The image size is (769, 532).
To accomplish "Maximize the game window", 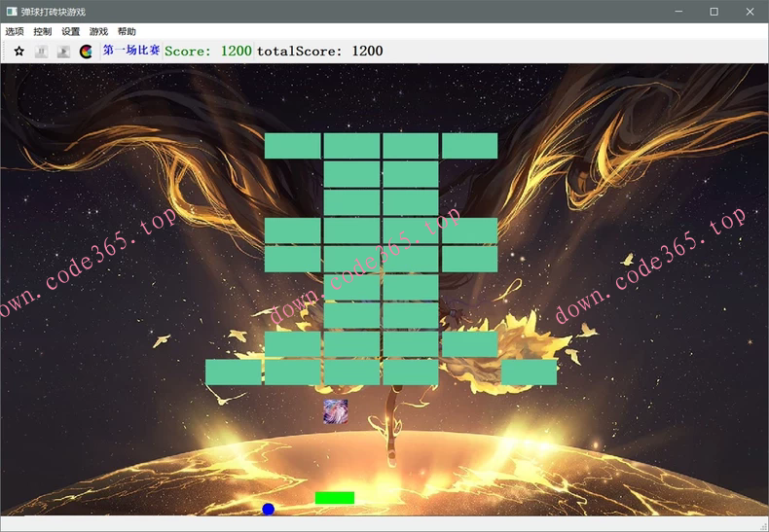I will [x=714, y=12].
